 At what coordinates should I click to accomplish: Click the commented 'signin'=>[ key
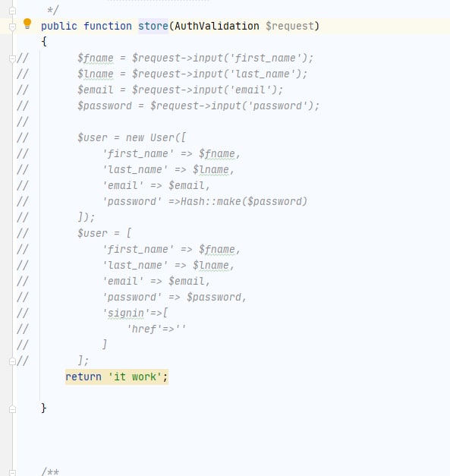point(135,313)
